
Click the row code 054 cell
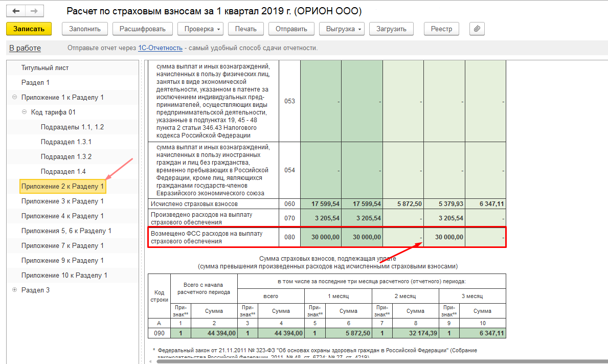point(289,170)
